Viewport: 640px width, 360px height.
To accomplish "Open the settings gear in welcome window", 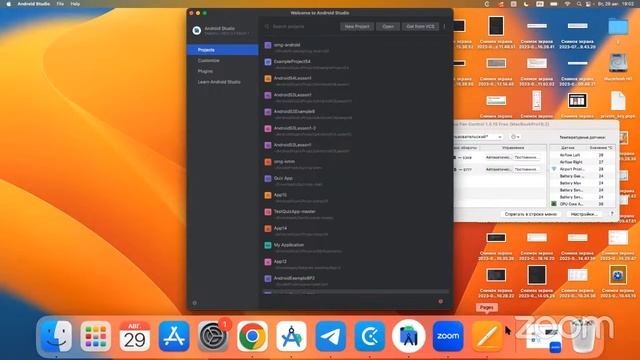I will tap(195, 303).
